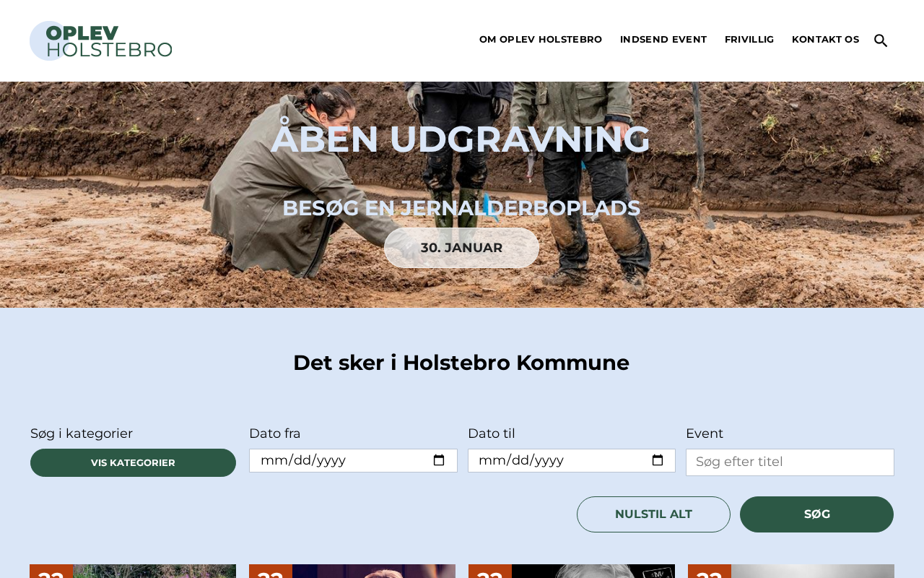The width and height of the screenshot is (924, 578).
Task: Click the Dato fra date input
Action: tap(353, 460)
